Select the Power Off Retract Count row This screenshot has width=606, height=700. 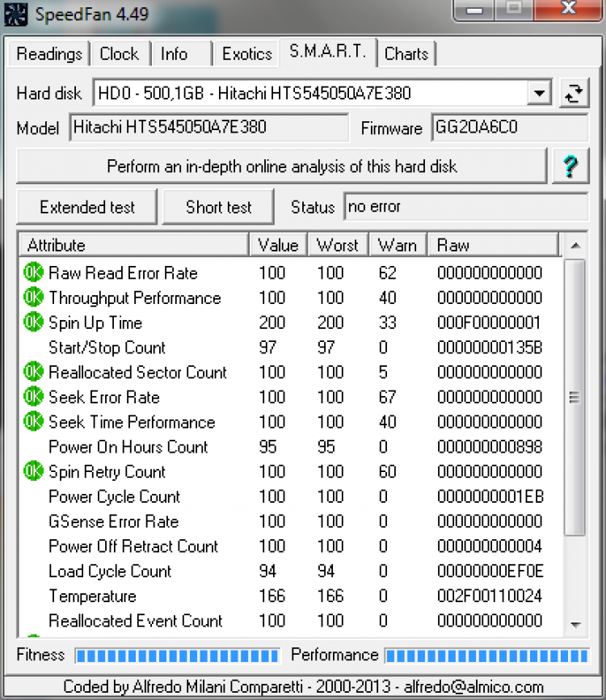pyautogui.click(x=290, y=546)
